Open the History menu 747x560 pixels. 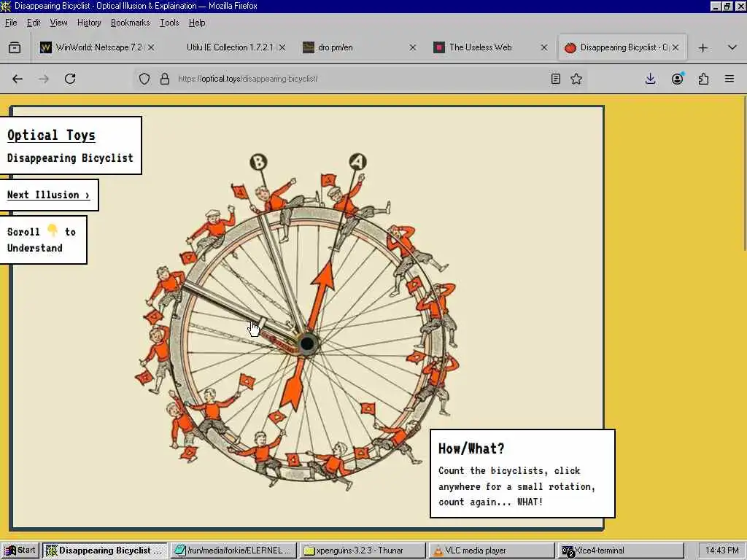pyautogui.click(x=89, y=23)
